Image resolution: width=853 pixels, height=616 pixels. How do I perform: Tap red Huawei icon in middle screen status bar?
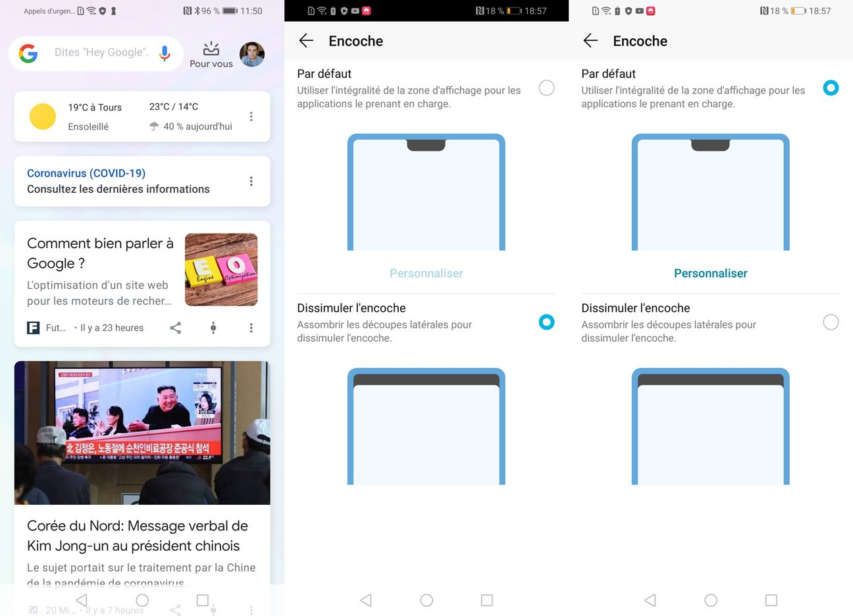pos(367,11)
